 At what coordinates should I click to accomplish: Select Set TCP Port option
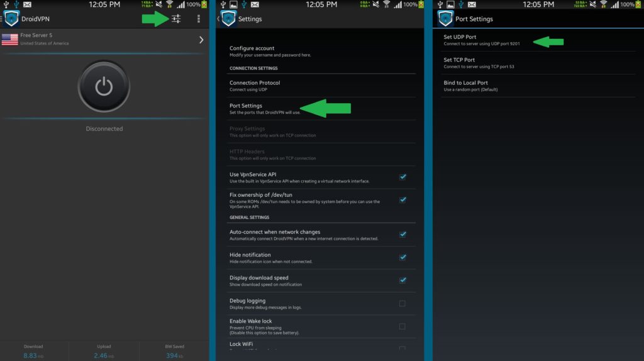pos(538,63)
